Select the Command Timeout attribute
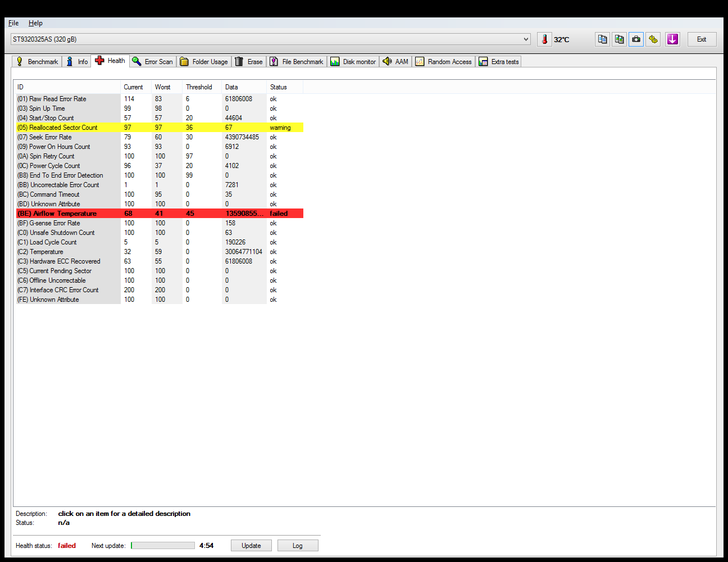The image size is (728, 562). [158, 194]
